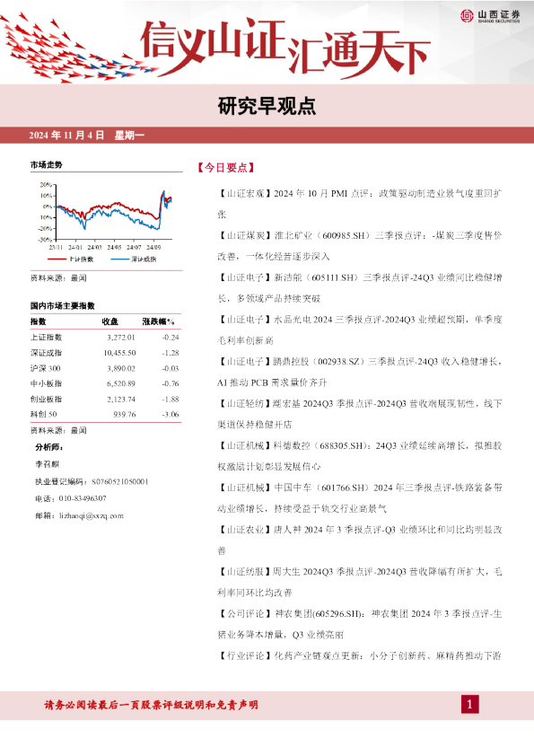Open the 淮北矿业 Q3 report commentary
The width and height of the screenshot is (534, 756).
[360, 246]
